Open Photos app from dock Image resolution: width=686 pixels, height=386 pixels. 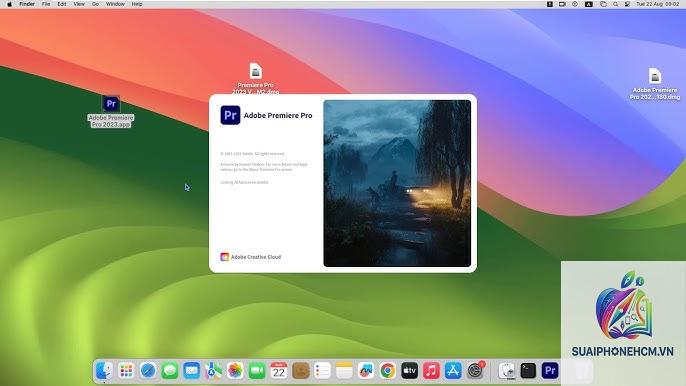235,371
